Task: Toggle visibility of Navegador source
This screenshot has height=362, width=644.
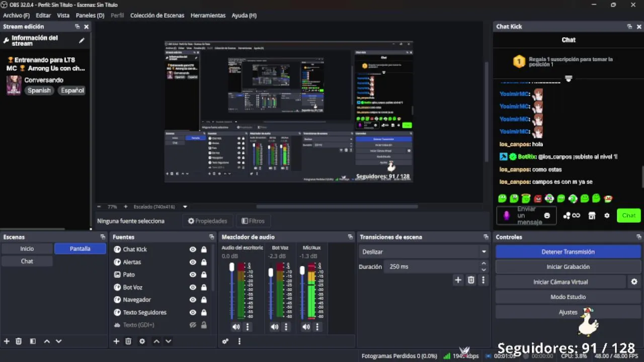Action: 193,300
